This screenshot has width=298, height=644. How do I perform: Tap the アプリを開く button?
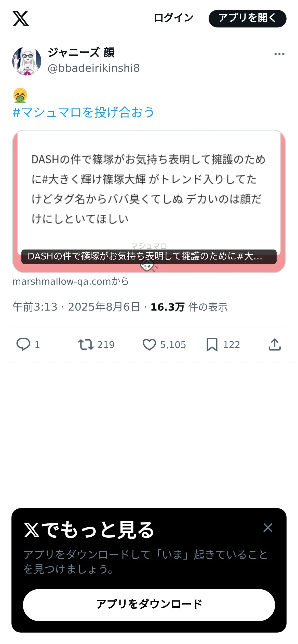coord(247,19)
